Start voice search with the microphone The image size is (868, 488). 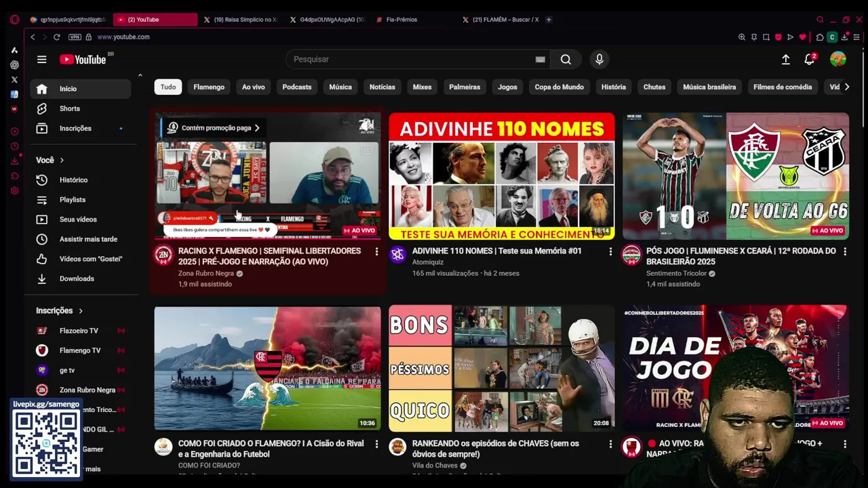599,60
